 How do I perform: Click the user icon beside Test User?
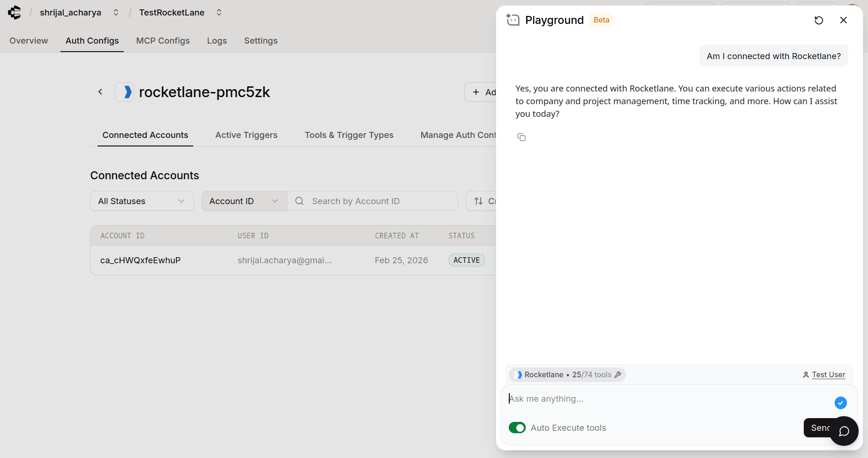[x=806, y=374]
